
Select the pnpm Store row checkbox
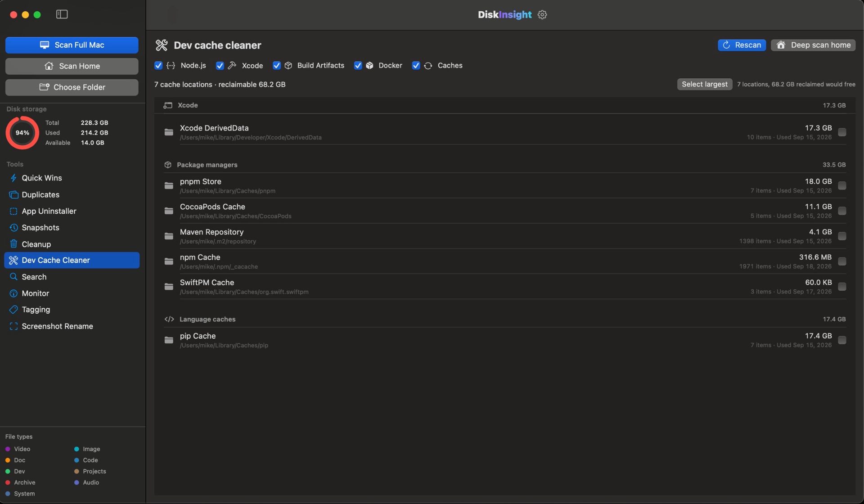[842, 185]
